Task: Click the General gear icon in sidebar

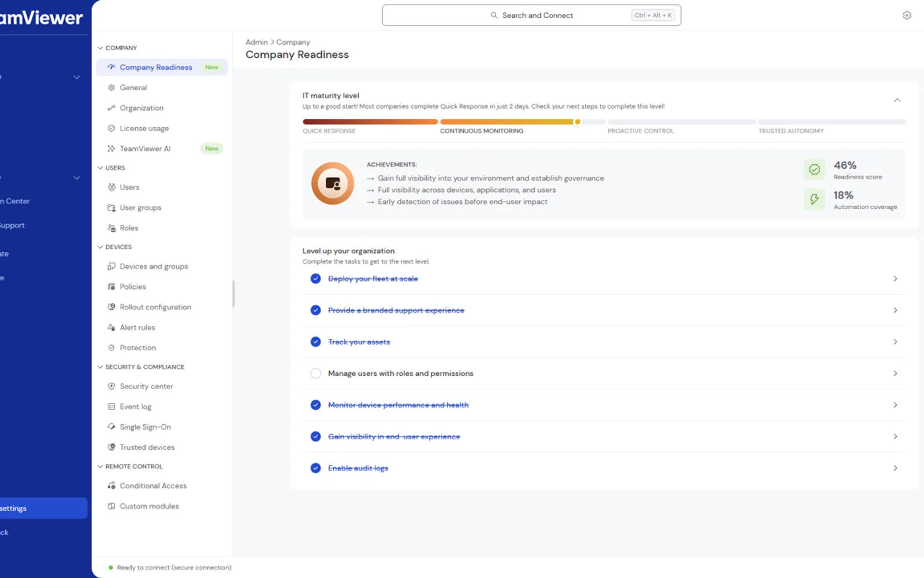Action: coord(111,88)
